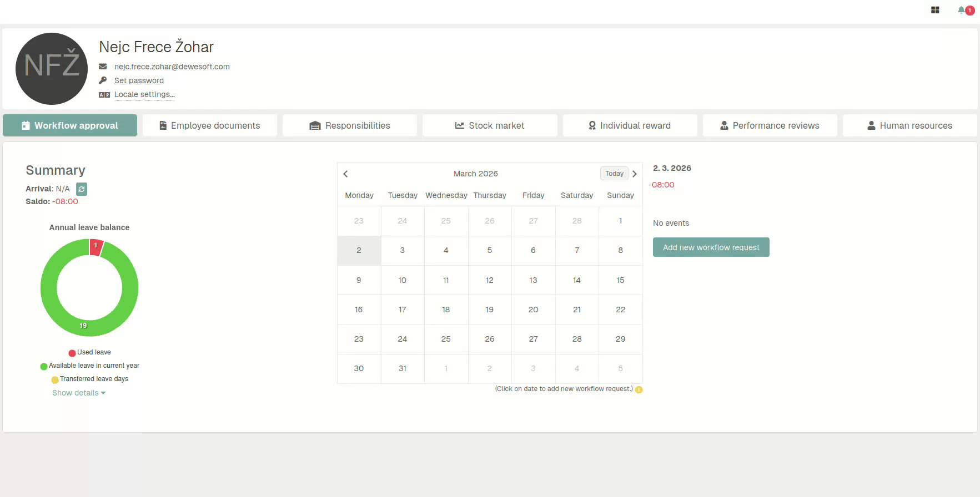Select March 22 in the calendar

[x=621, y=310]
